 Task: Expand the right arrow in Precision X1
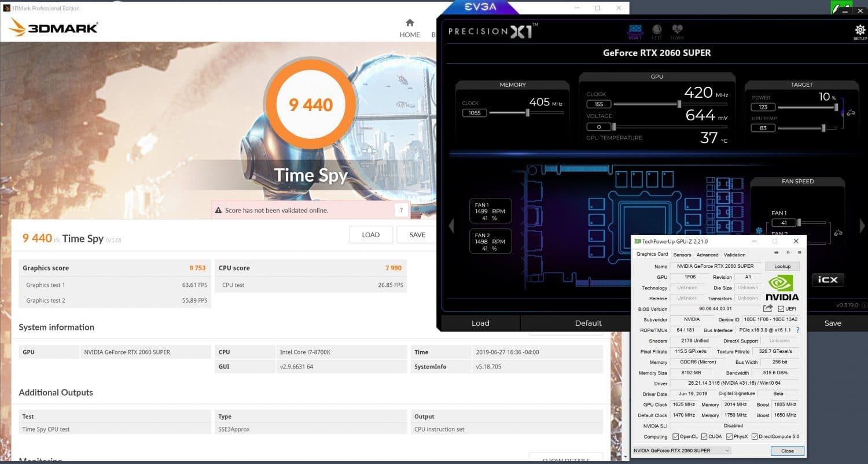coord(862,226)
